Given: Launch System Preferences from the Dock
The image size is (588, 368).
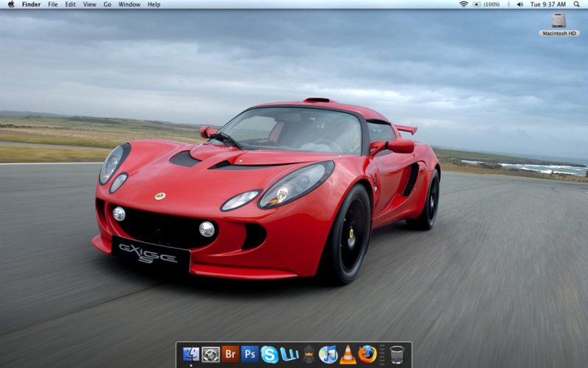Looking at the screenshot, I should point(211,354).
